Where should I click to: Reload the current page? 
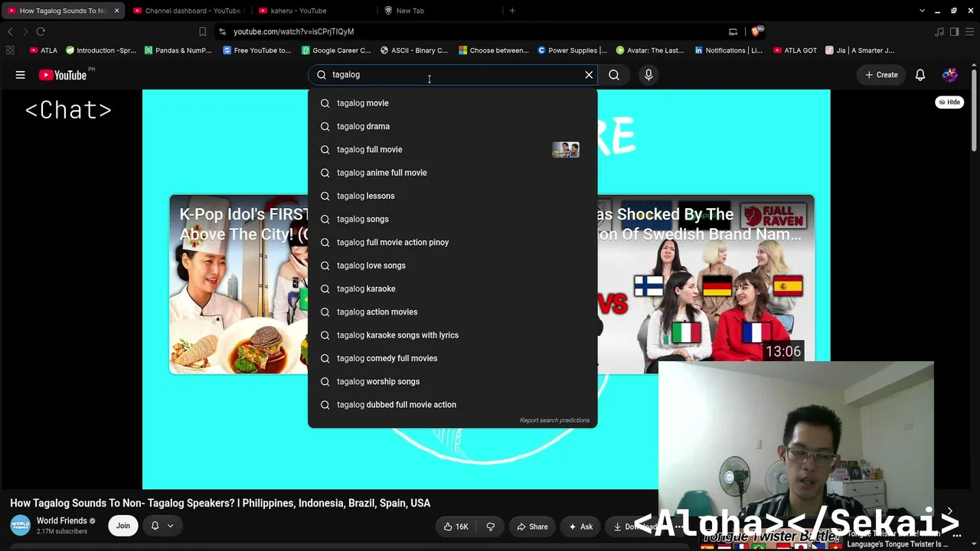tap(41, 31)
